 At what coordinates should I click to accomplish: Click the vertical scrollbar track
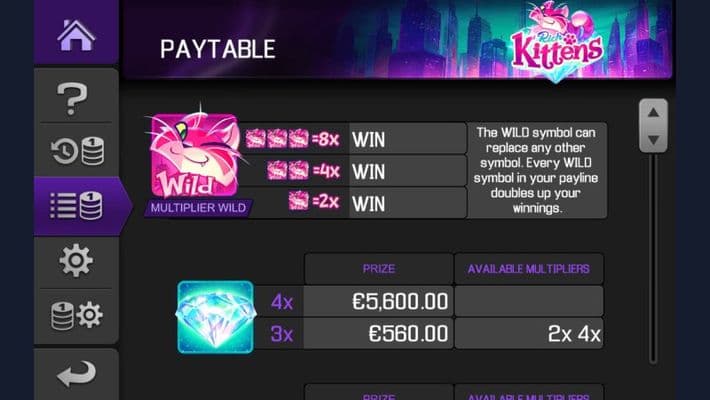point(653,258)
